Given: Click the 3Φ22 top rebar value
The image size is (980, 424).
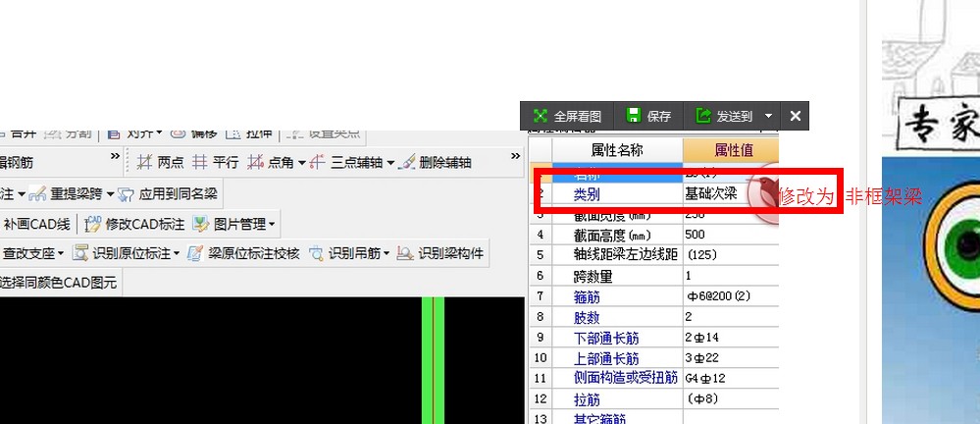Looking at the screenshot, I should pos(701,358).
